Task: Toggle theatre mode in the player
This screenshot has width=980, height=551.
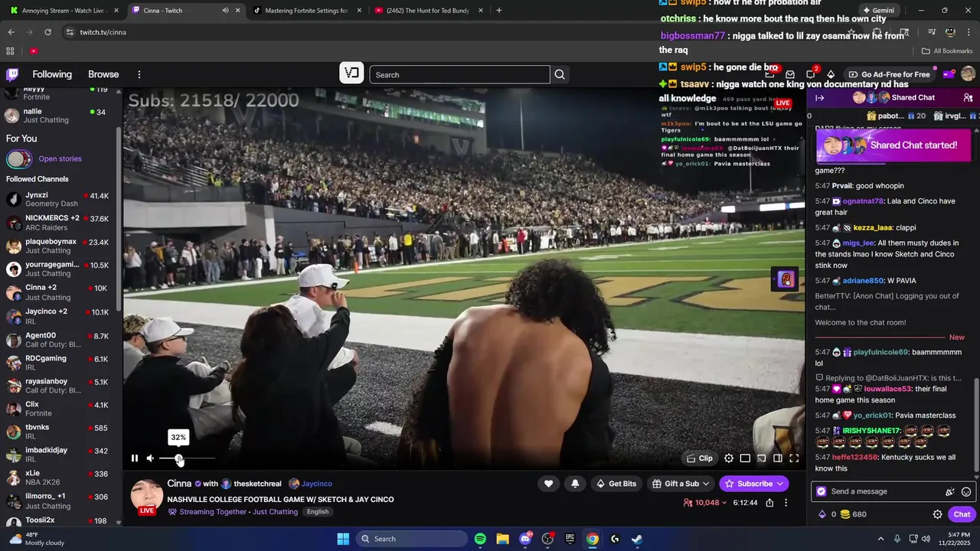Action: (745, 458)
